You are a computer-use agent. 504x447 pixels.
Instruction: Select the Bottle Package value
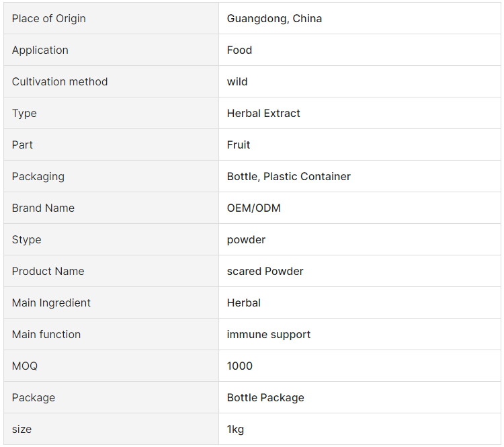click(x=265, y=397)
